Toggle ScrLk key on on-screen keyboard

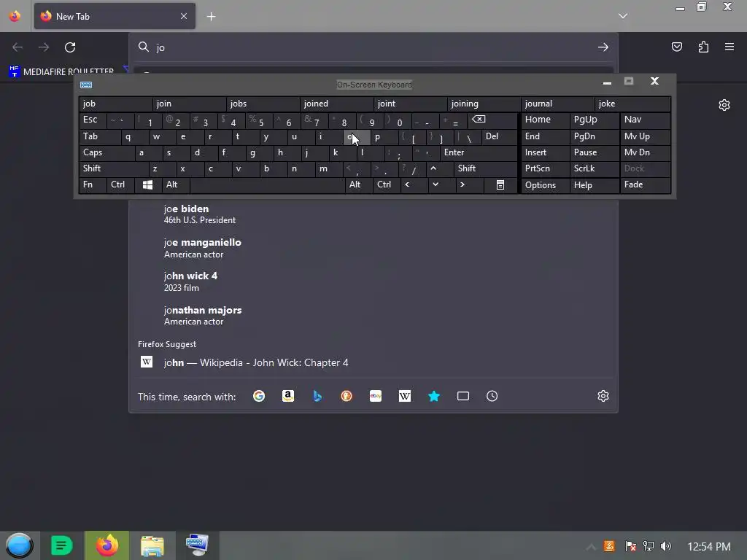click(594, 168)
